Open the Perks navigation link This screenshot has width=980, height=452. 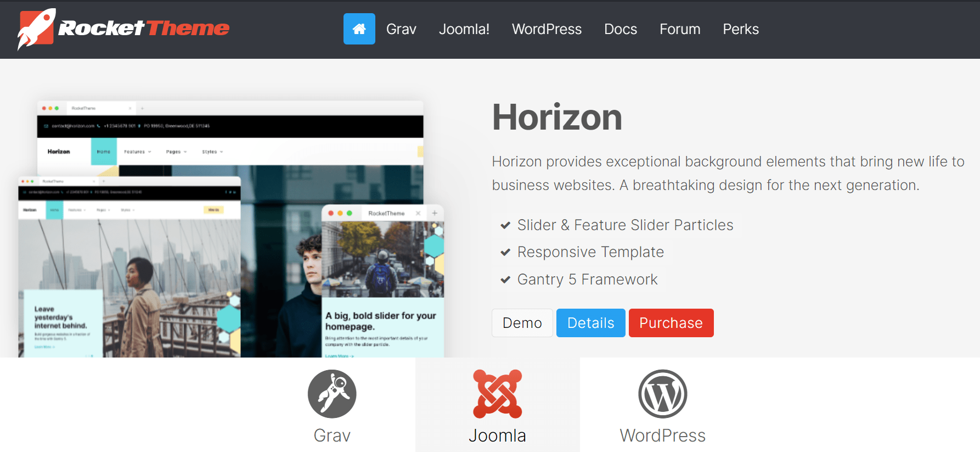[x=741, y=29]
